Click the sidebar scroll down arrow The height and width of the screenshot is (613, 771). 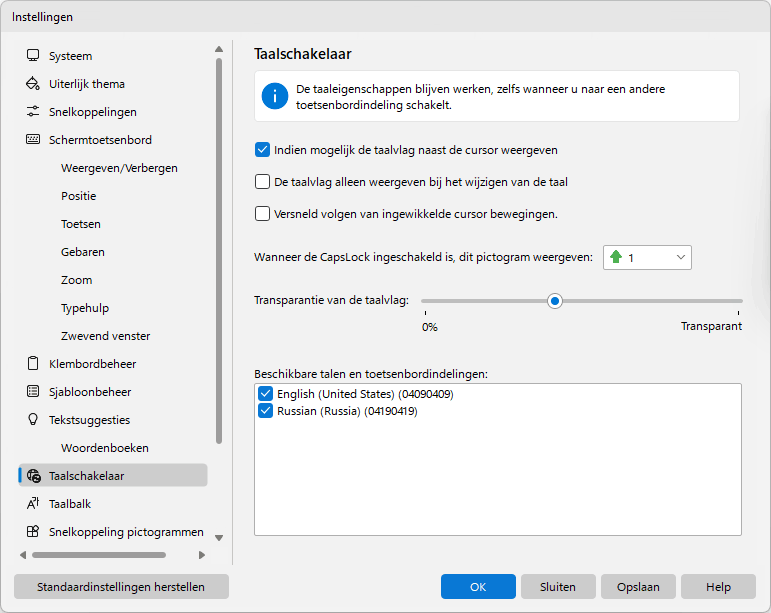pyautogui.click(x=219, y=538)
